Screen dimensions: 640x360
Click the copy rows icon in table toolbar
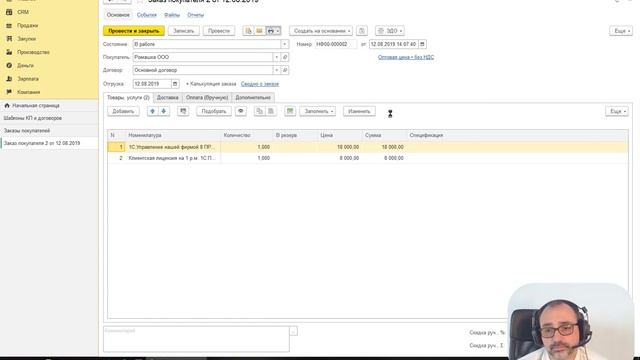point(260,111)
